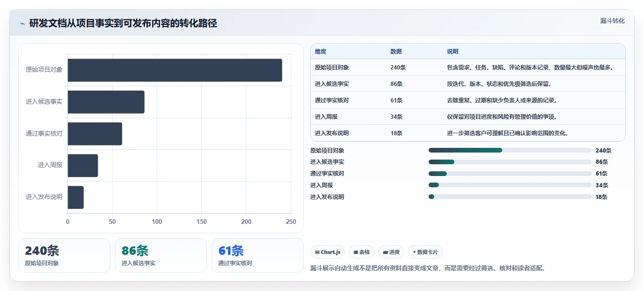Click the 数据卡片 tag

425,252
